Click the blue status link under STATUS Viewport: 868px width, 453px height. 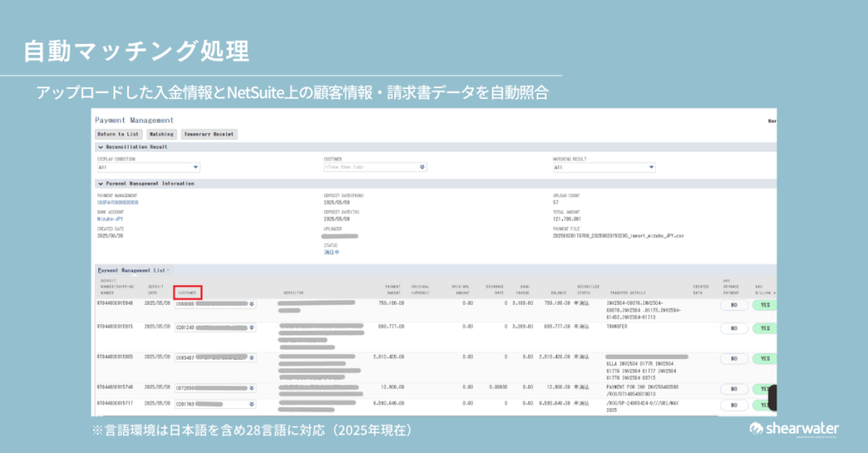point(331,252)
